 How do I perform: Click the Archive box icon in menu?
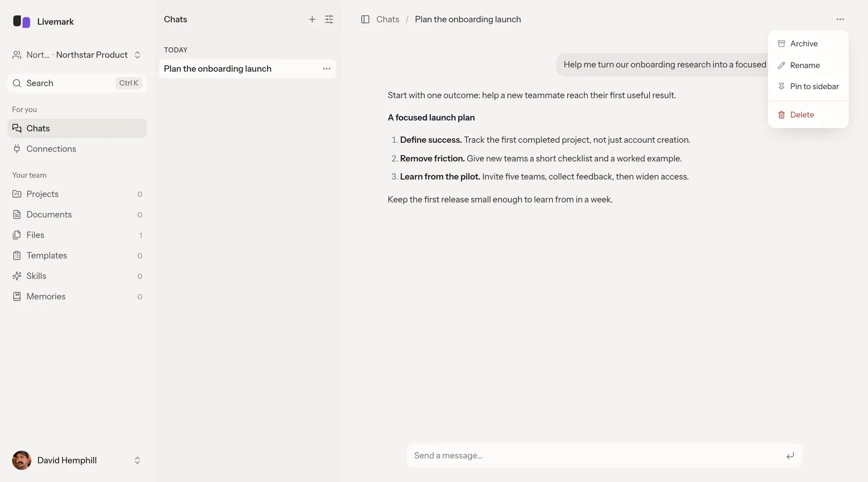tap(781, 44)
